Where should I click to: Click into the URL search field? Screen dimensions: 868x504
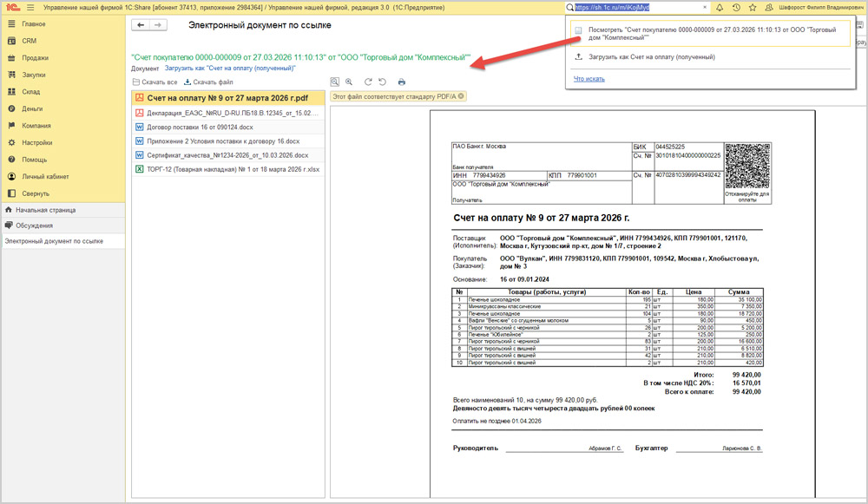pyautogui.click(x=634, y=7)
